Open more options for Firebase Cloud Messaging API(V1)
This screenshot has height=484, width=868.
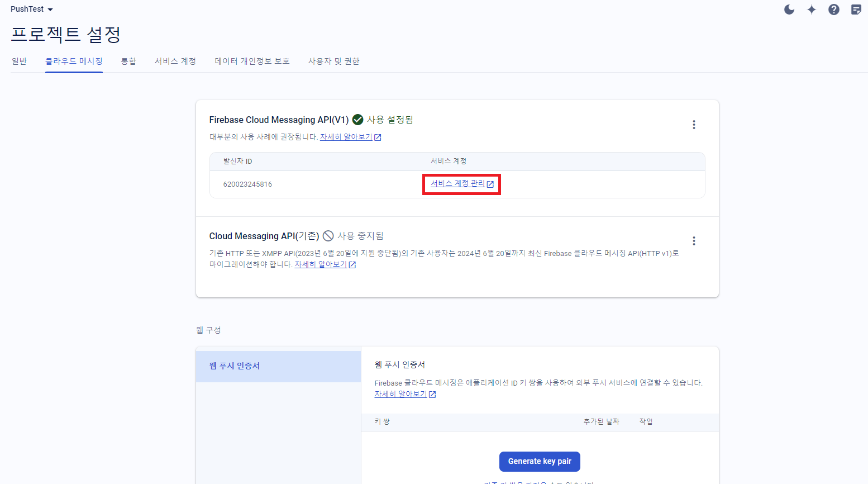coord(694,125)
